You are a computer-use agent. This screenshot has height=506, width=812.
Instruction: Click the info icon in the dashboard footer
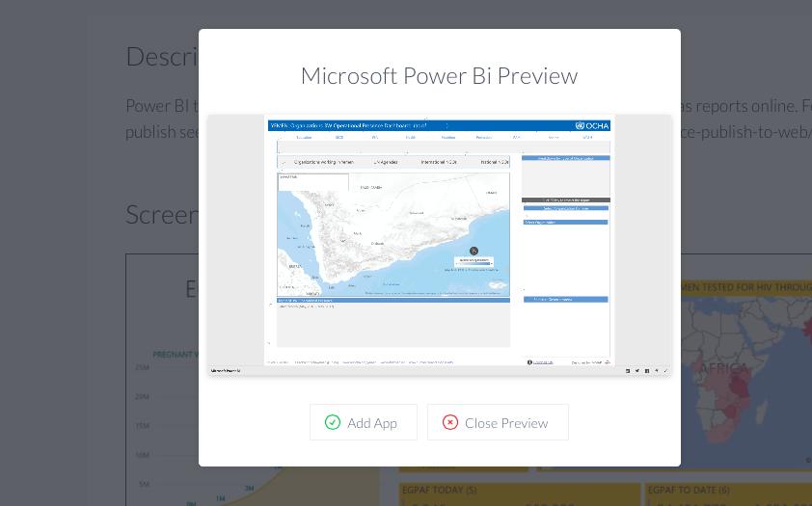tap(529, 362)
